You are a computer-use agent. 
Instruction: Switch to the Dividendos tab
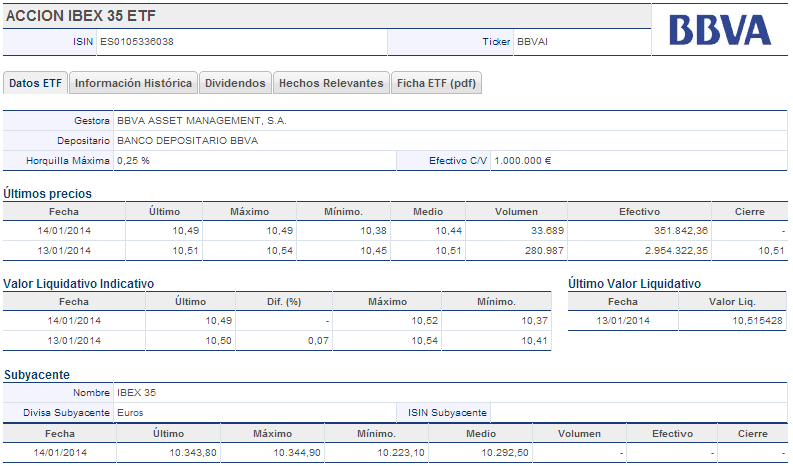[x=235, y=83]
